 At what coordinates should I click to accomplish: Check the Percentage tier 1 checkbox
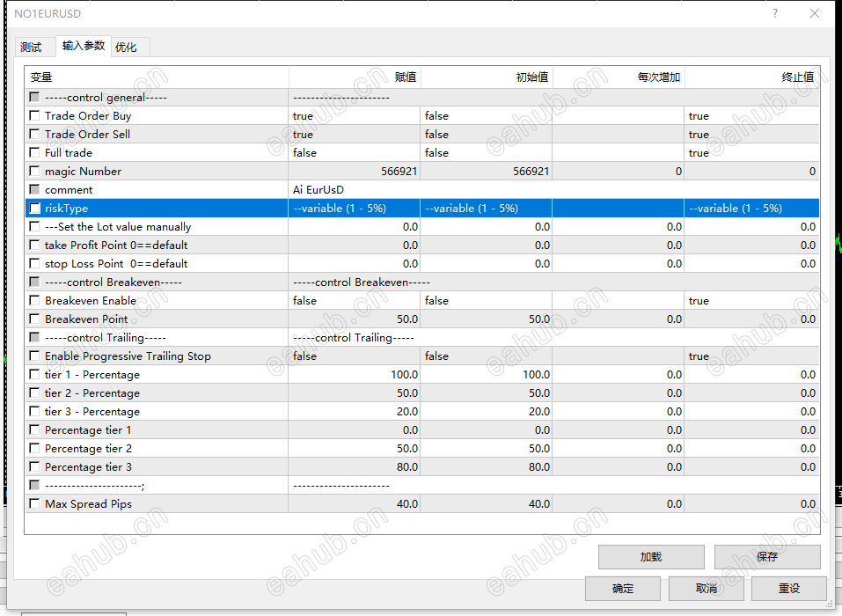tap(34, 429)
